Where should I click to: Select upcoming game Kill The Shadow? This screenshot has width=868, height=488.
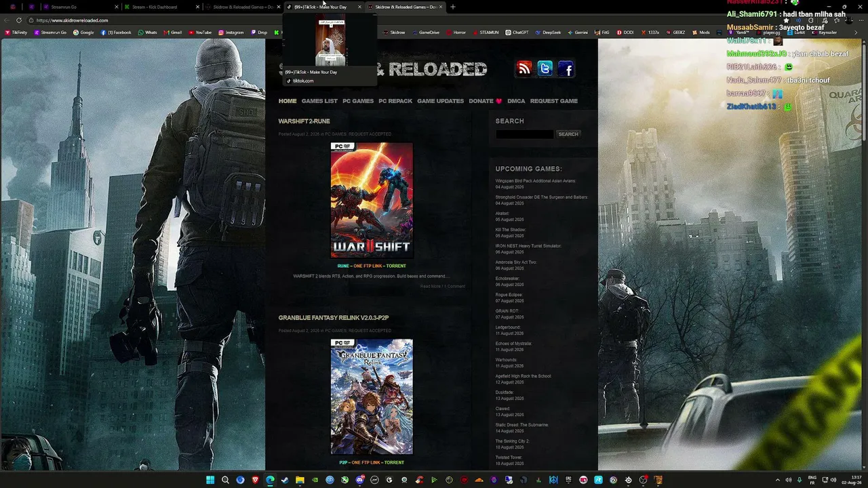(x=510, y=230)
